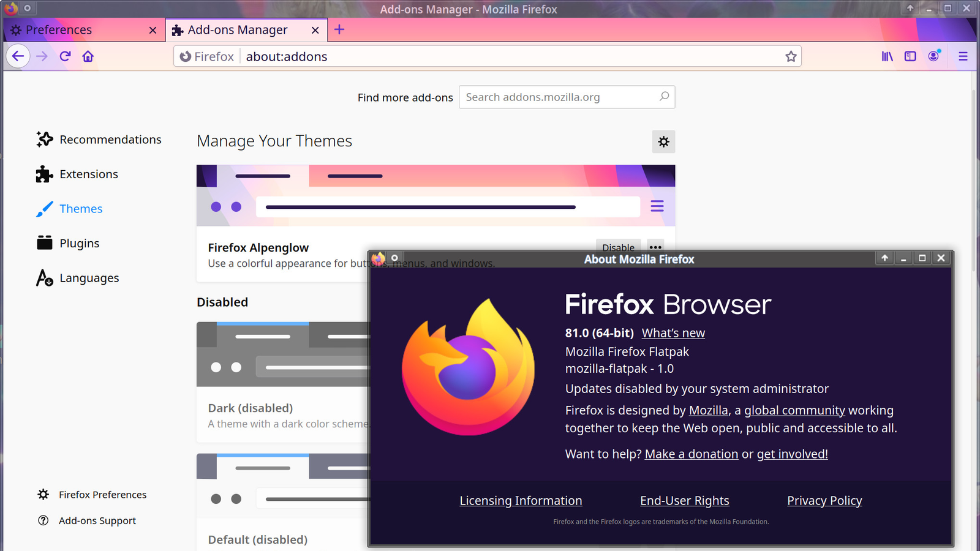This screenshot has width=980, height=551.
Task: Click the get involved! link
Action: pos(792,454)
